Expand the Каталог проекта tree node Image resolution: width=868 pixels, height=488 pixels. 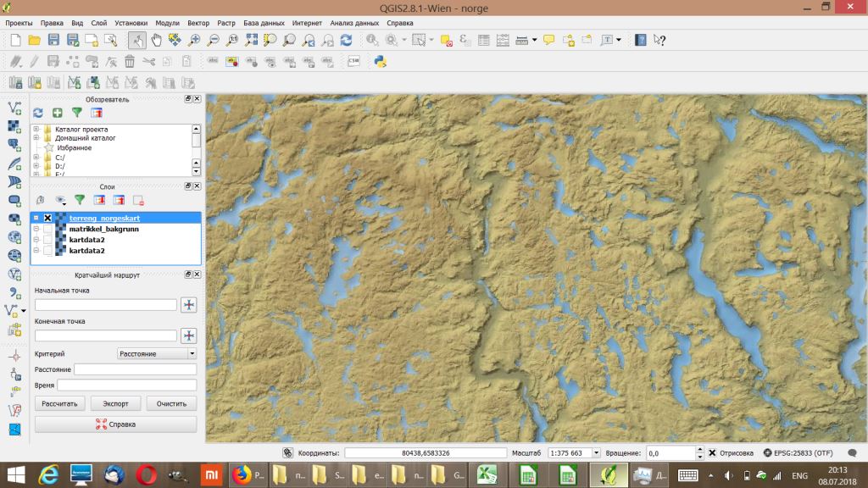pyautogui.click(x=36, y=129)
